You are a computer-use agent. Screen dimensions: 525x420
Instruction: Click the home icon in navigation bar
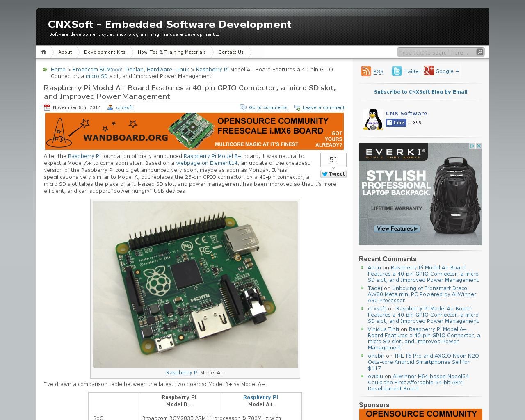point(43,52)
